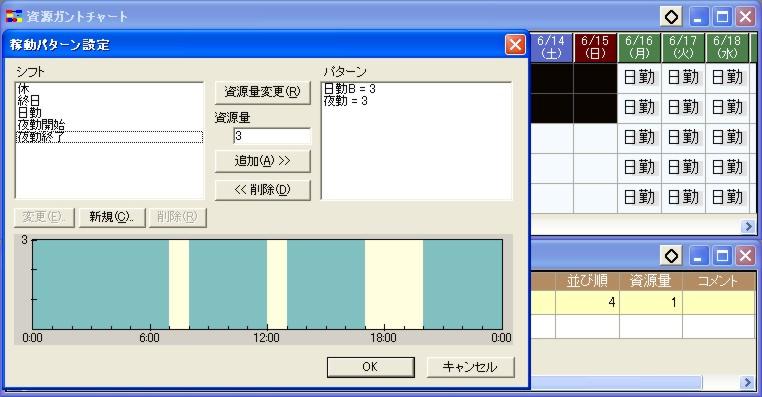Click 追加(A) >> to add shift

click(262, 161)
